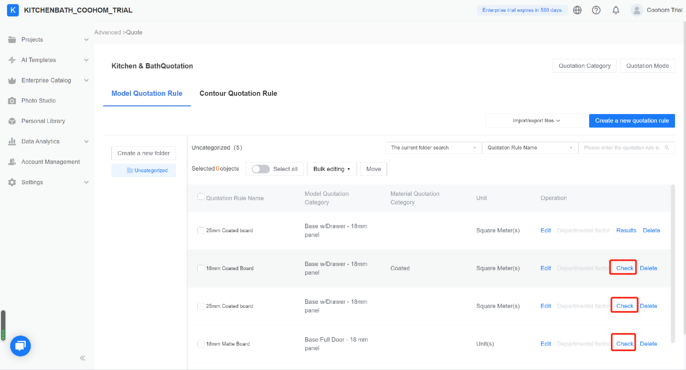Viewport: 686px width, 370px height.
Task: Open Account Management in sidebar
Action: [x=51, y=162]
